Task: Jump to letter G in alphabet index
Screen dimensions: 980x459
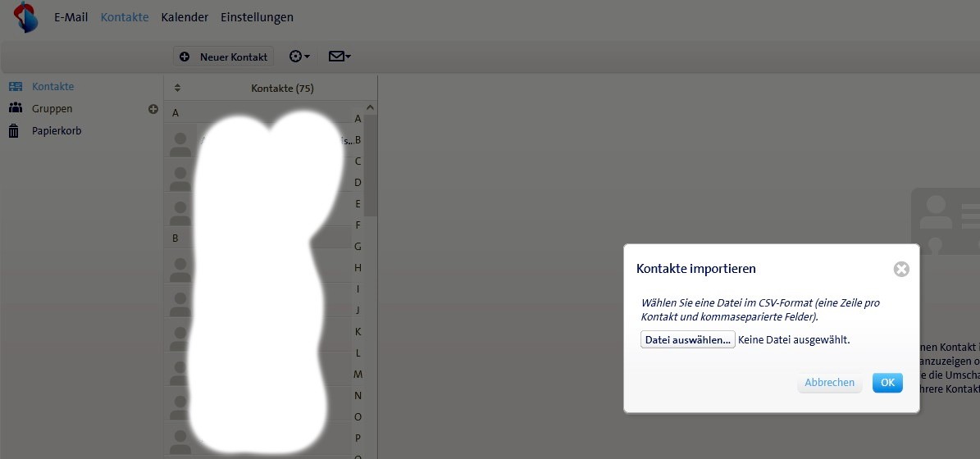Action: point(358,247)
